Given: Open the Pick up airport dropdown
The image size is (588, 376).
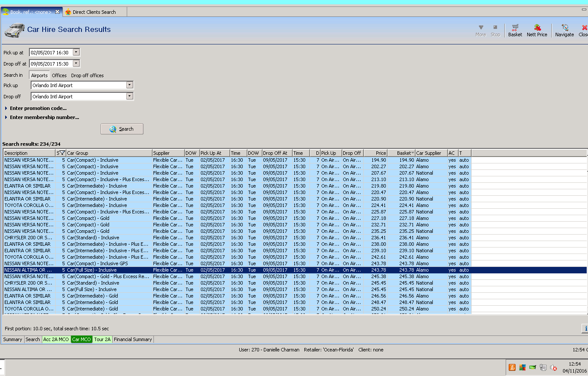Looking at the screenshot, I should (129, 85).
